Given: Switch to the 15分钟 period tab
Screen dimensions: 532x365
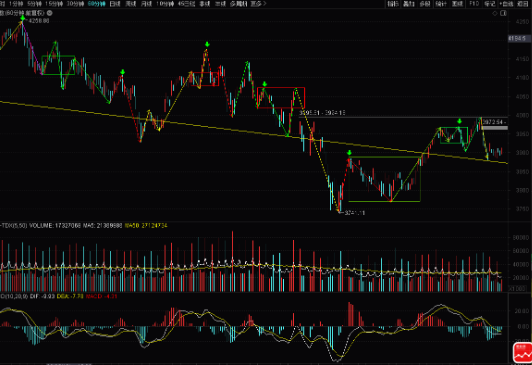Looking at the screenshot, I should point(54,4).
